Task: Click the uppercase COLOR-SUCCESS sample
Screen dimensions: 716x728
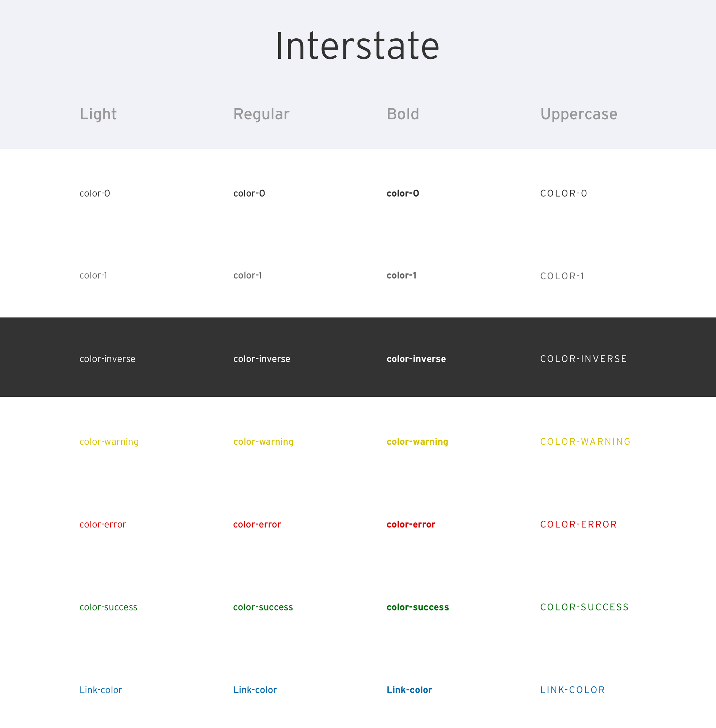Action: pyautogui.click(x=584, y=607)
